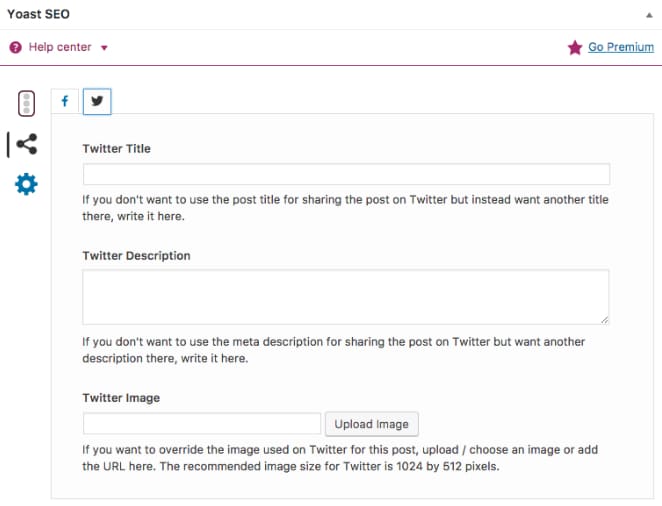
Task: Focus the Twitter Title input field
Action: click(x=346, y=174)
